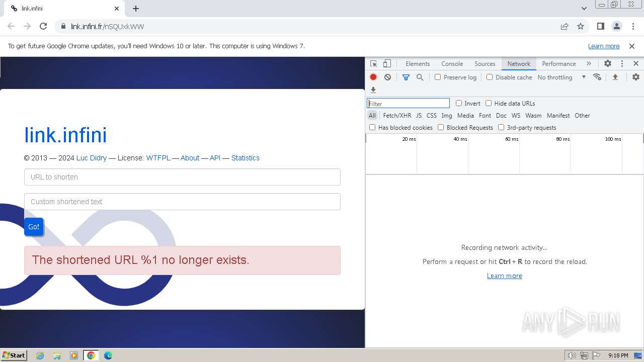The width and height of the screenshot is (644, 362).
Task: Close the DevTools panel
Action: (636, 64)
